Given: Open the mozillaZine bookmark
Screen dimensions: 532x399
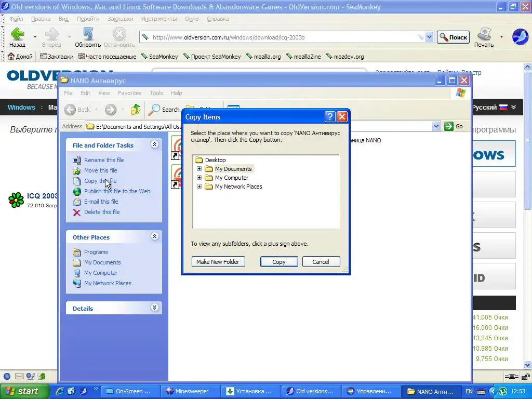Looking at the screenshot, I should [x=303, y=56].
